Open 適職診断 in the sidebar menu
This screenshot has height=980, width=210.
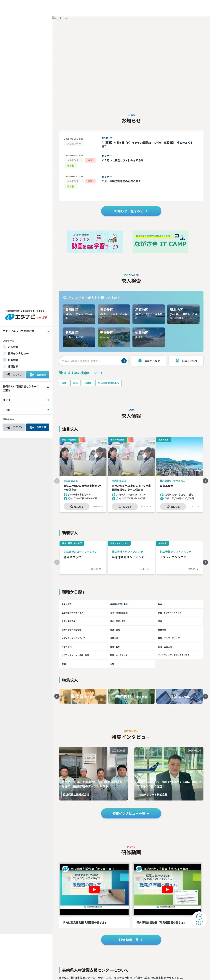pyautogui.click(x=13, y=366)
